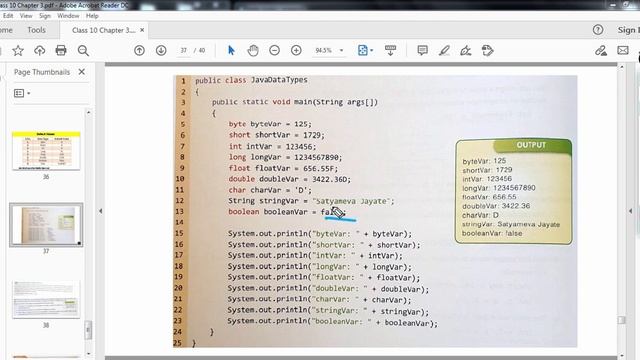Open the stamp tool icon
The height and width of the screenshot is (360, 640).
pyautogui.click(x=487, y=51)
